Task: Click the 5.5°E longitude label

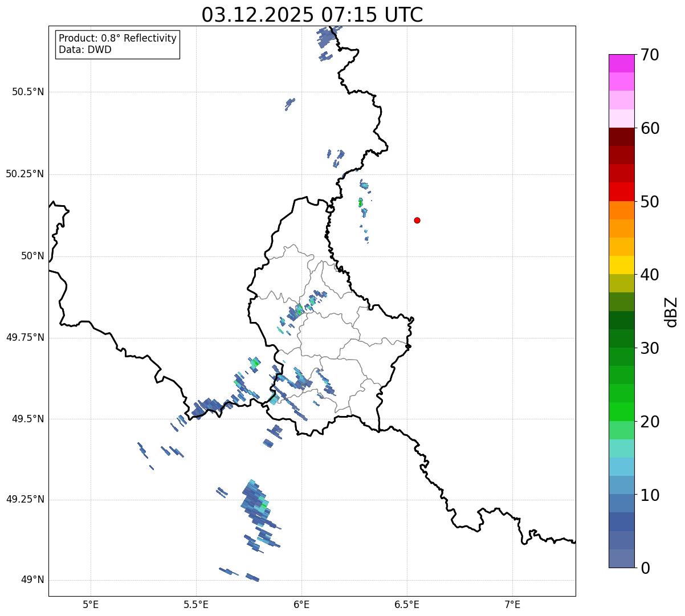Action: [196, 604]
